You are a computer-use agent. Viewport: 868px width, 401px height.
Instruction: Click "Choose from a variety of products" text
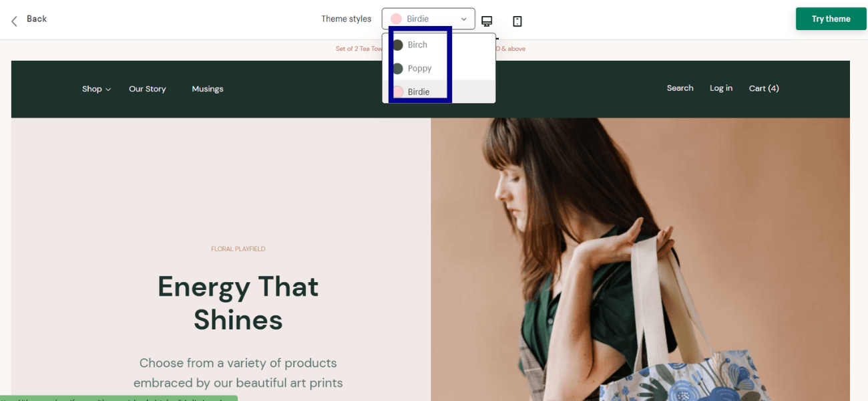[238, 363]
